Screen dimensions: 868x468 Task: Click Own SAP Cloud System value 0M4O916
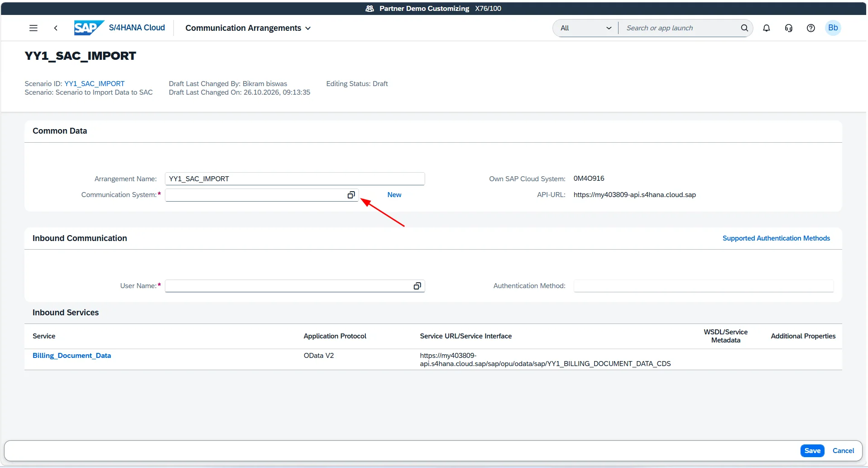pos(589,179)
